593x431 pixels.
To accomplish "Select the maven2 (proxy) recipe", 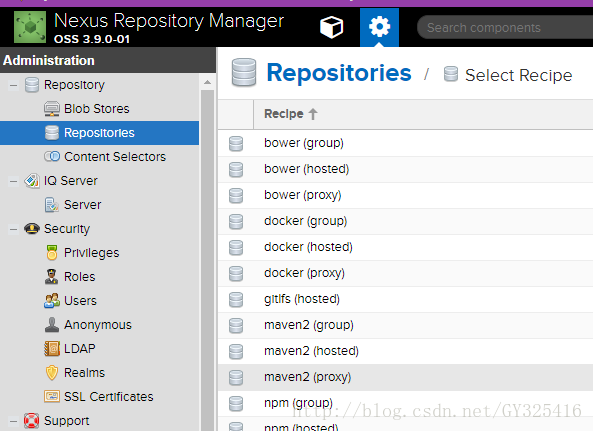I will 405,377.
